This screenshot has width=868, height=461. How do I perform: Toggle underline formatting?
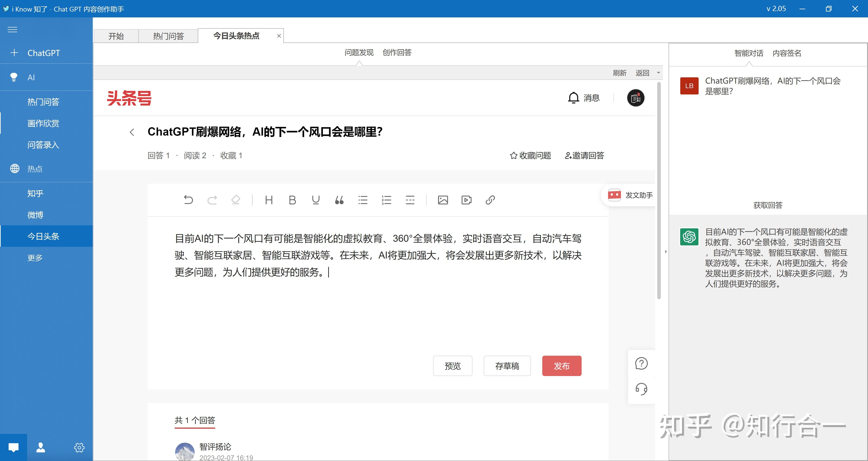(316, 200)
